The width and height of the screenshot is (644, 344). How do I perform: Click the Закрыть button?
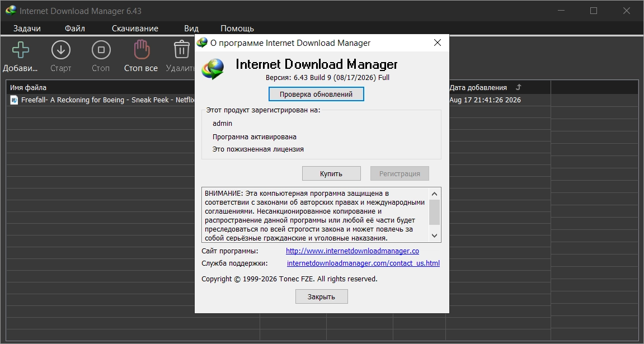pyautogui.click(x=322, y=296)
